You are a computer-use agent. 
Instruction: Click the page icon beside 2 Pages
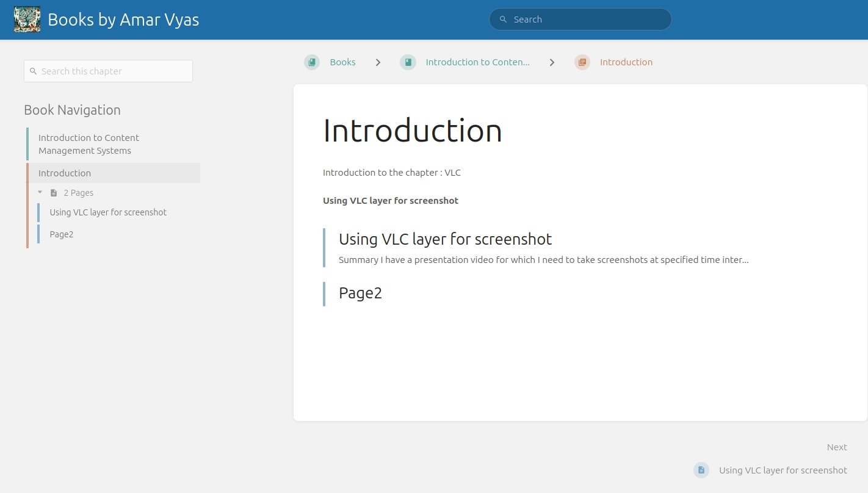tap(54, 193)
